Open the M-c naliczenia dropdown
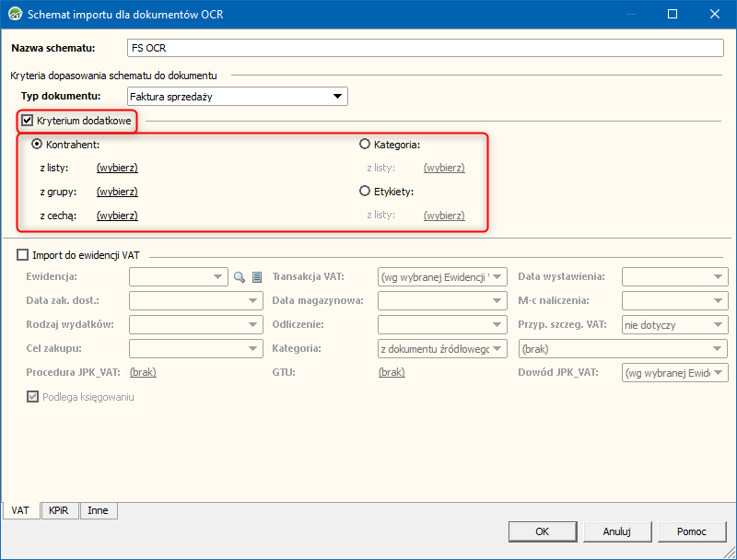The height and width of the screenshot is (560, 737). click(x=675, y=300)
